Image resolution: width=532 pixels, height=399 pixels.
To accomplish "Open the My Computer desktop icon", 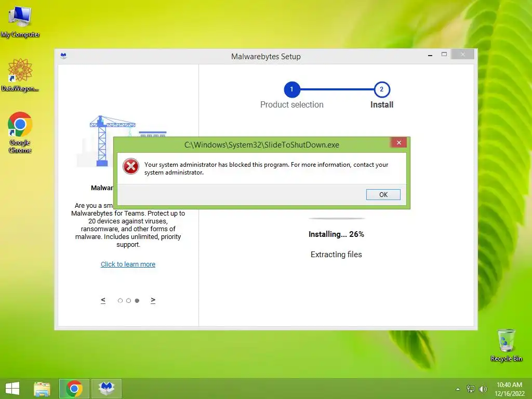I will pyautogui.click(x=20, y=21).
